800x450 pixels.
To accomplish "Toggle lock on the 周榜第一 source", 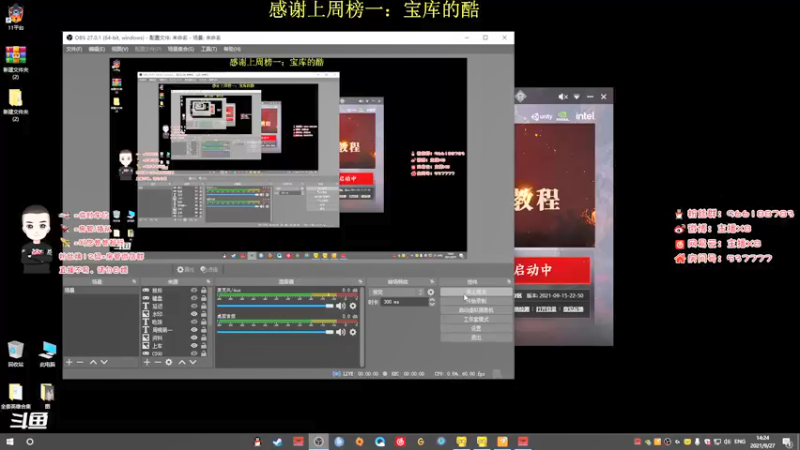I will click(204, 330).
